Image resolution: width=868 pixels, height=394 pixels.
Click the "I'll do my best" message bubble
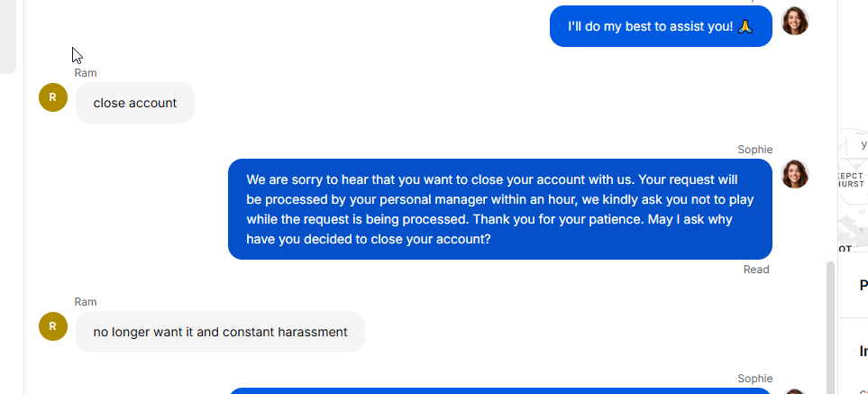pyautogui.click(x=661, y=26)
